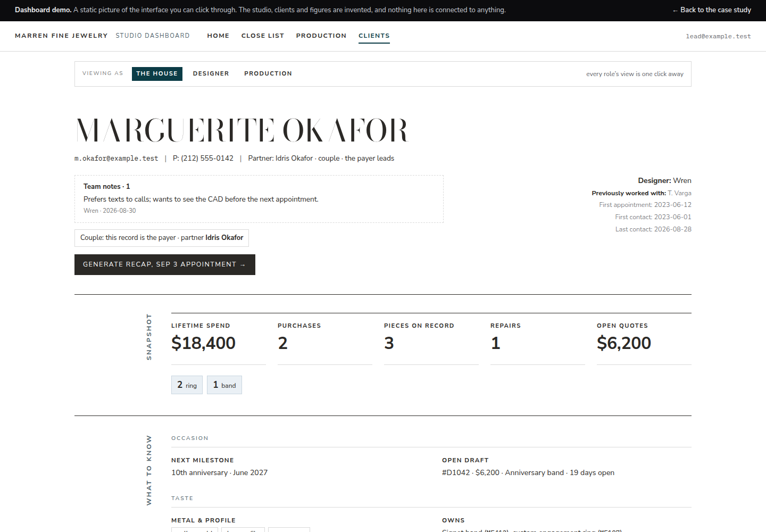
Task: Click the Marguerite Okafor heading
Action: click(242, 130)
